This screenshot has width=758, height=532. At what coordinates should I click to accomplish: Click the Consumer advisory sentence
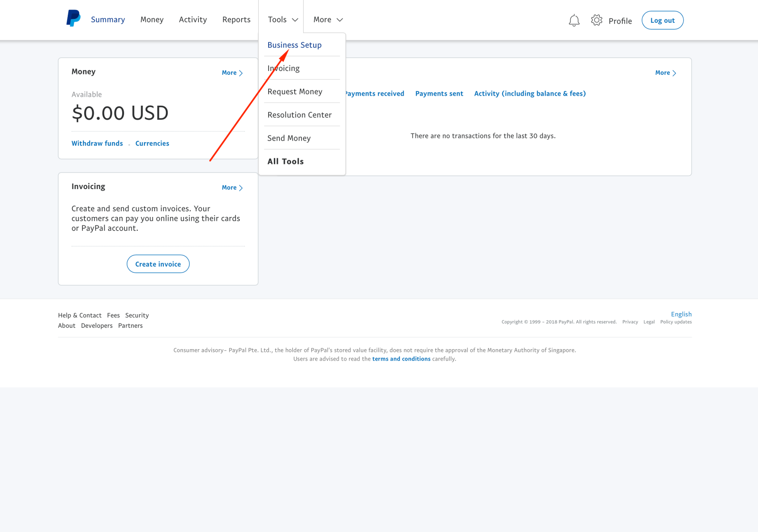tap(375, 350)
